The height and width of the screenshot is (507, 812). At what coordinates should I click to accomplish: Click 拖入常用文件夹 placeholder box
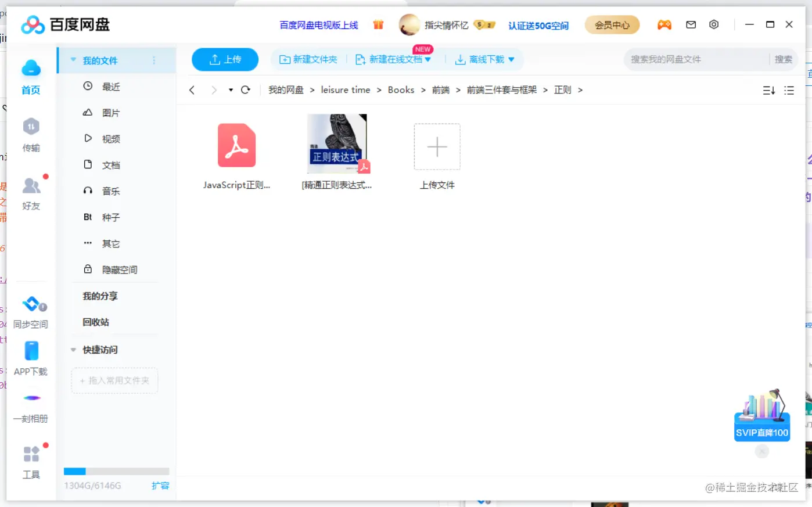point(114,380)
